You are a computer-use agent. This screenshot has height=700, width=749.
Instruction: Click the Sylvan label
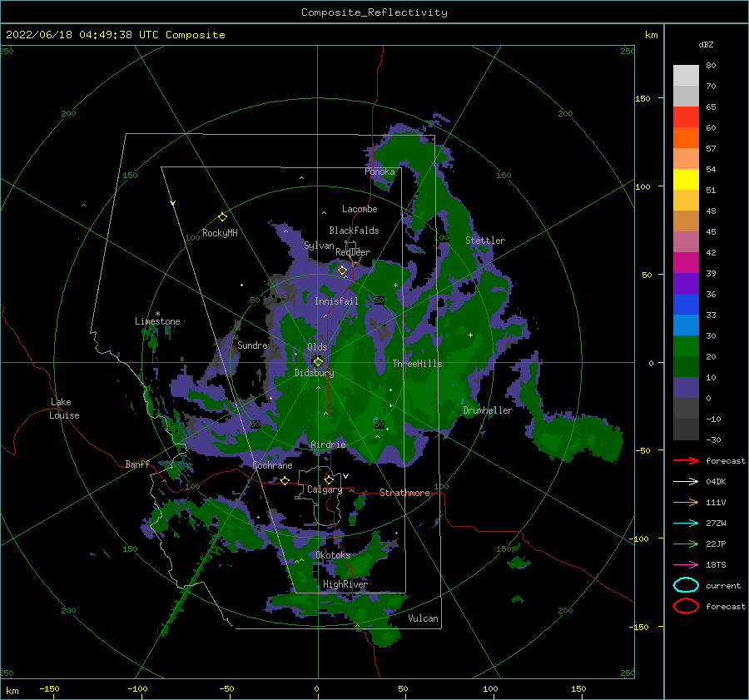[x=319, y=246]
